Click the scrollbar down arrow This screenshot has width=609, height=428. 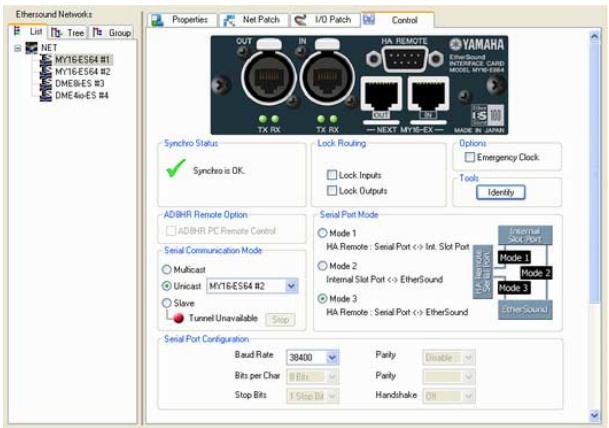595,416
